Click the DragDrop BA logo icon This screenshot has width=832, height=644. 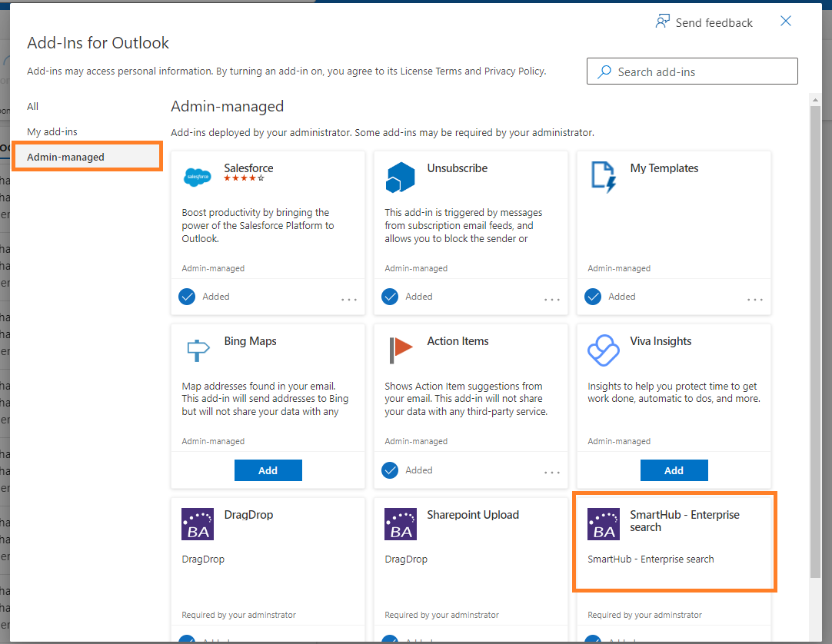click(x=198, y=523)
